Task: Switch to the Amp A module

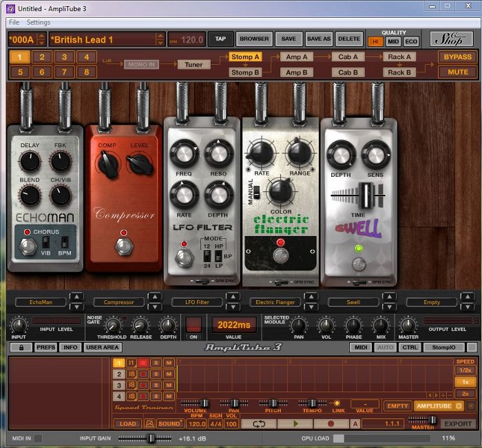Action: coord(296,57)
